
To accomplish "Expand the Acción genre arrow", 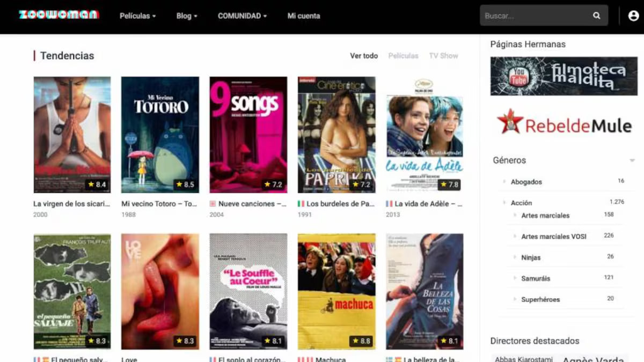I will pyautogui.click(x=504, y=203).
